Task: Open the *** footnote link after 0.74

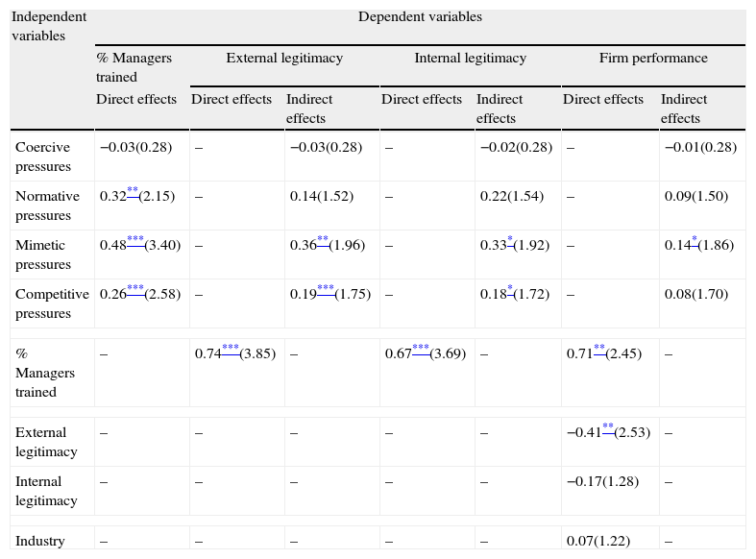Action: coord(230,350)
